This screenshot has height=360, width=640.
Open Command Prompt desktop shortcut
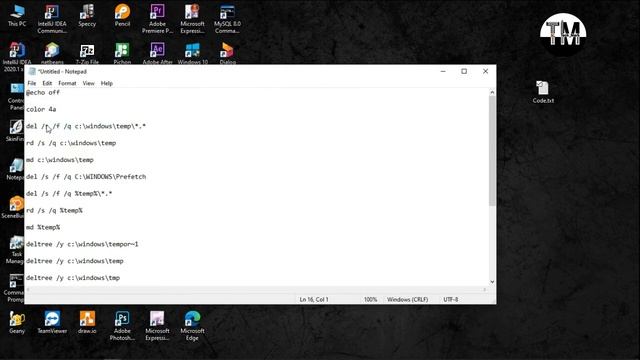coord(15,288)
